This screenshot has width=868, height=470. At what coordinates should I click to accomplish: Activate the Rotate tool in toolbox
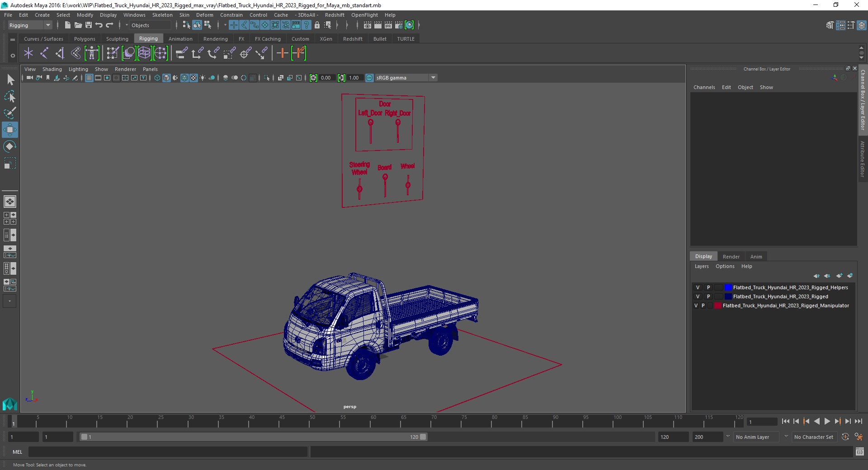tap(10, 146)
